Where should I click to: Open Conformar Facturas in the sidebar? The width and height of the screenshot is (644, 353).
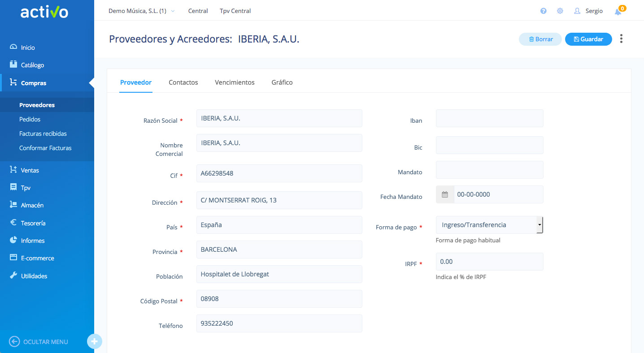click(x=45, y=148)
